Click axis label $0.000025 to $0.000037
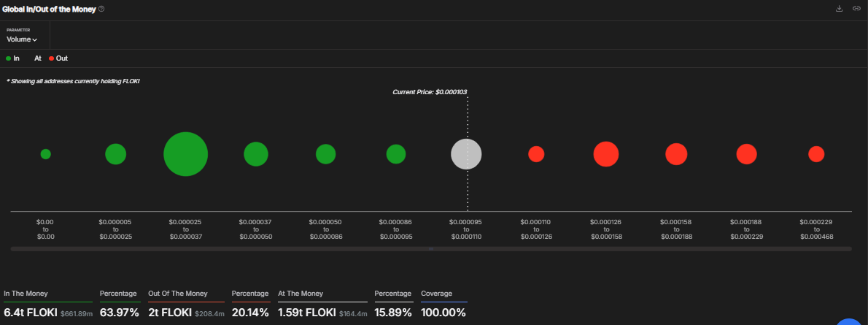This screenshot has width=868, height=325. [186, 229]
